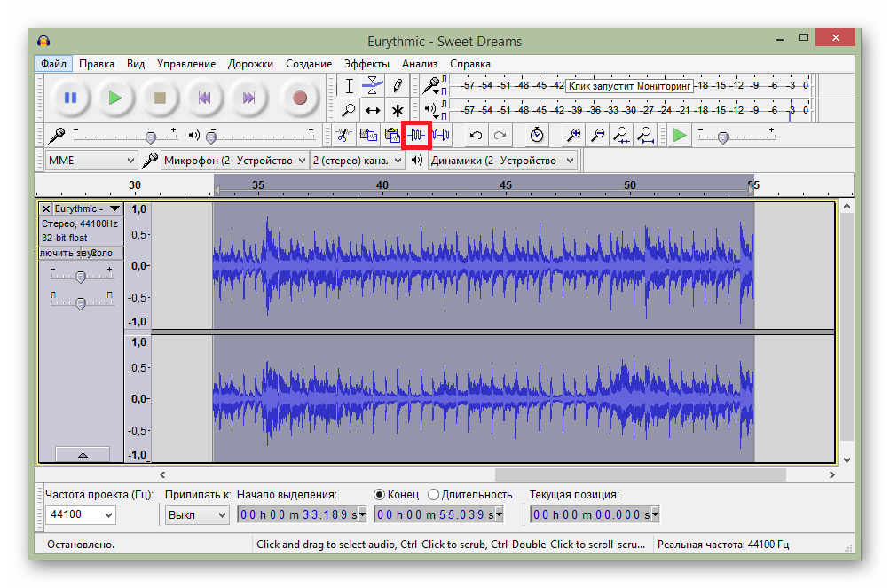Viewport: 890px width, 588px height.
Task: Select the Длительность radio button
Action: [434, 494]
